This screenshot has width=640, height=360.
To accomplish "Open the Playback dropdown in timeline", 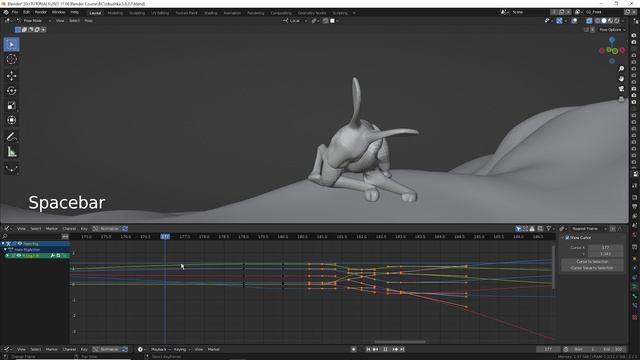I will [160, 349].
